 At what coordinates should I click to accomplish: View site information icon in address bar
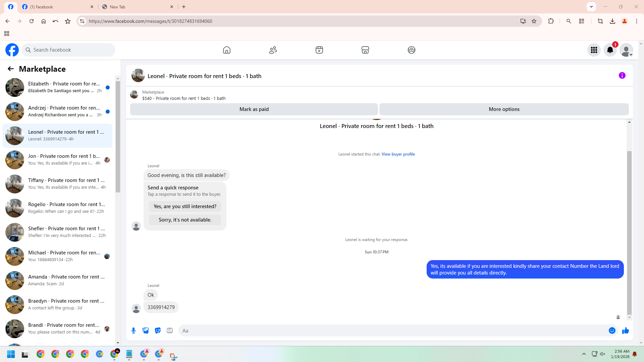(x=82, y=21)
